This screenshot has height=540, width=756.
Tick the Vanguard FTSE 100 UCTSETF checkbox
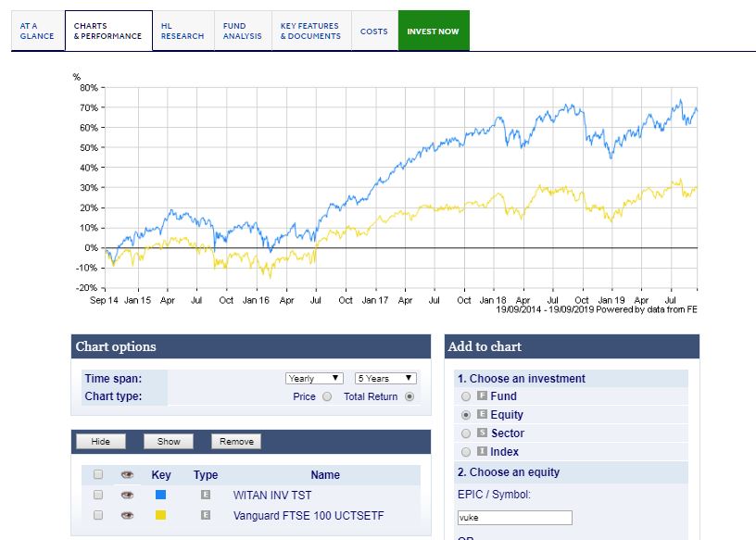click(x=98, y=515)
